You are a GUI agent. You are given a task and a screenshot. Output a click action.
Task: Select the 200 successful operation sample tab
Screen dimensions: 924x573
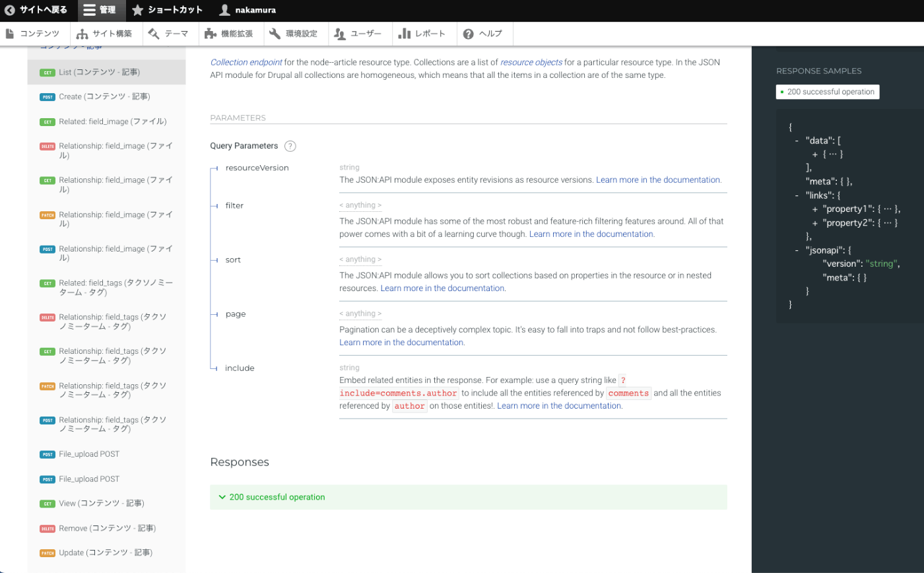pos(828,92)
